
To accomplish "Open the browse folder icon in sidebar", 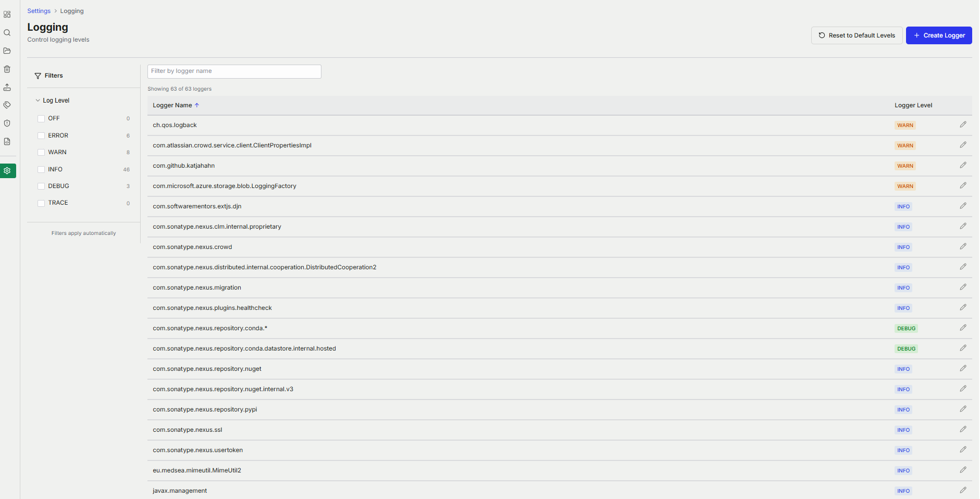I will click(7, 51).
